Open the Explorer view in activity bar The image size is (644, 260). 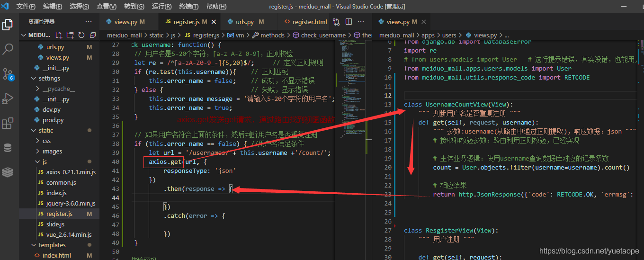coord(8,25)
